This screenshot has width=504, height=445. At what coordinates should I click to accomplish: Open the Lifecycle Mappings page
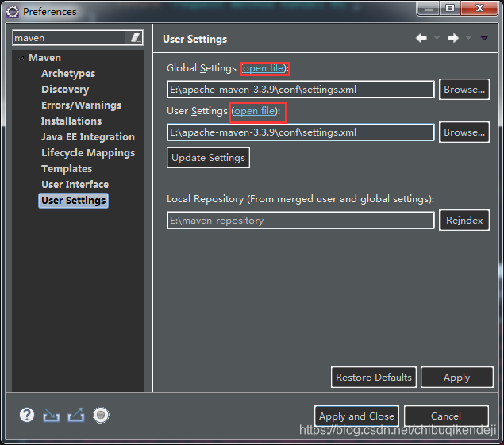pos(88,152)
